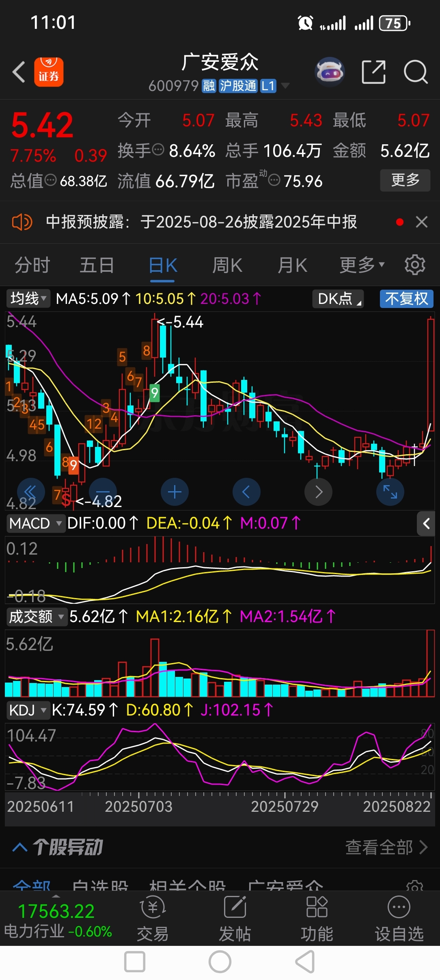This screenshot has height=980, width=440.
Task: Tap info icon next to 市盈
Action: pyautogui.click(x=274, y=180)
